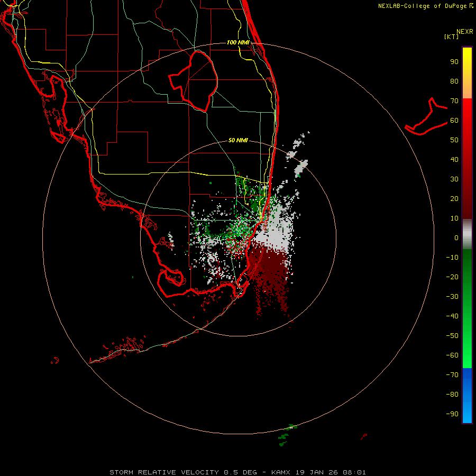Click the 60 value on velocity scale
The width and height of the screenshot is (476, 476).
point(454,120)
